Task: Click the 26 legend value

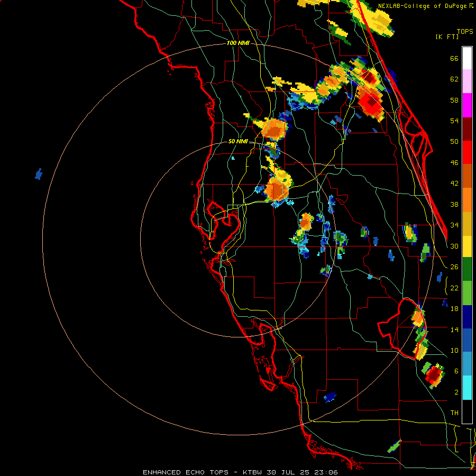Action: (x=454, y=267)
